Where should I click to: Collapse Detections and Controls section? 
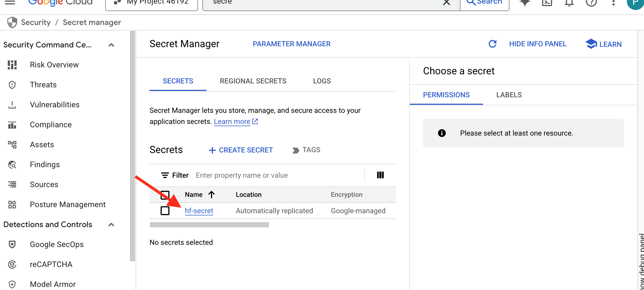click(x=112, y=225)
